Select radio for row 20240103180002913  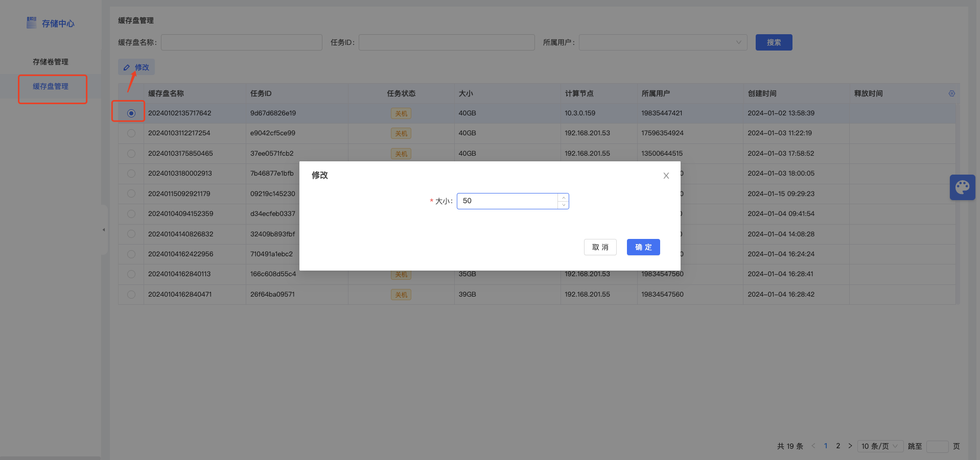[131, 174]
